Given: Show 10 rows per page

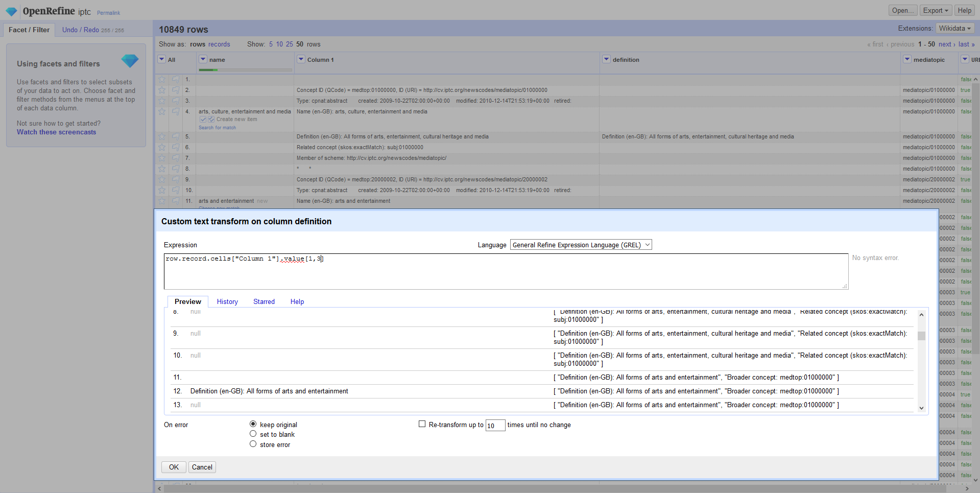Looking at the screenshot, I should 279,44.
